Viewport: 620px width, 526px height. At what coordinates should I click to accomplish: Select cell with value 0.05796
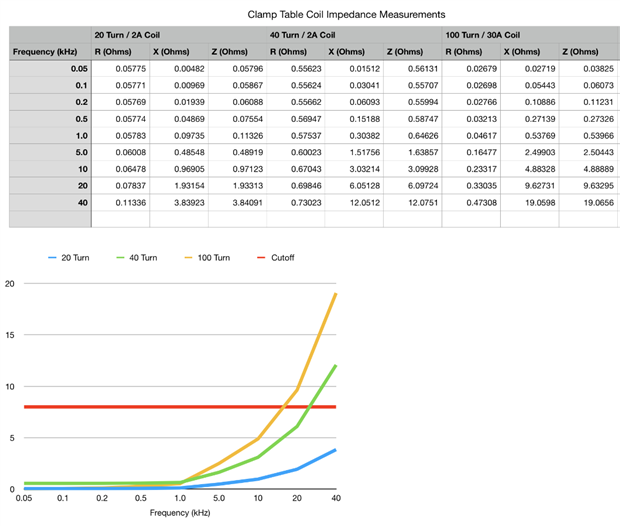(238, 68)
